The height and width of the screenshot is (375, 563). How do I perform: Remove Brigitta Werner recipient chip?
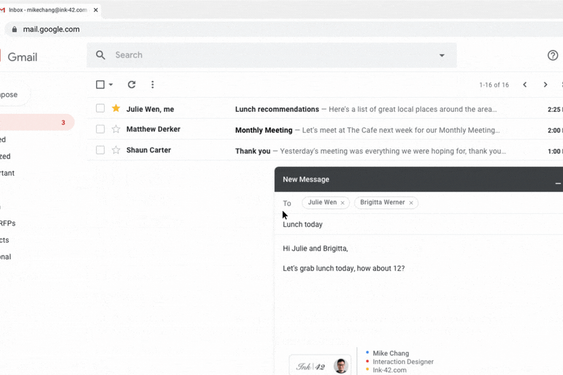click(x=411, y=203)
